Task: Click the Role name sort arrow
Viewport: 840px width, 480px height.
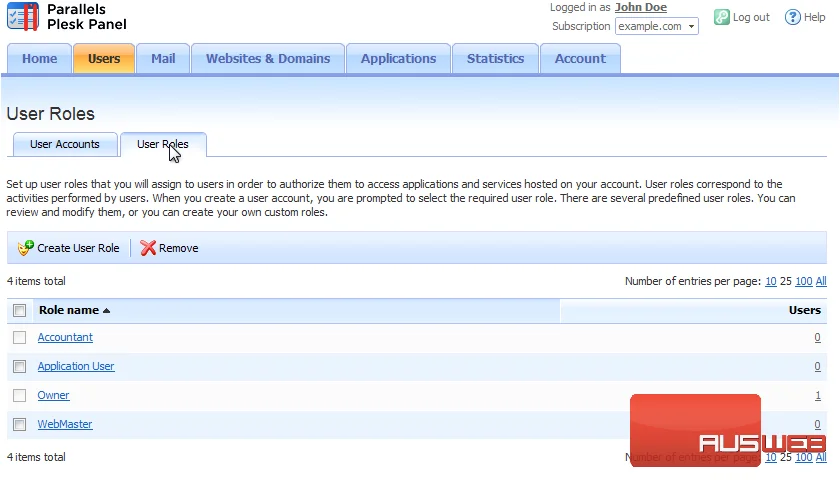Action: click(106, 311)
